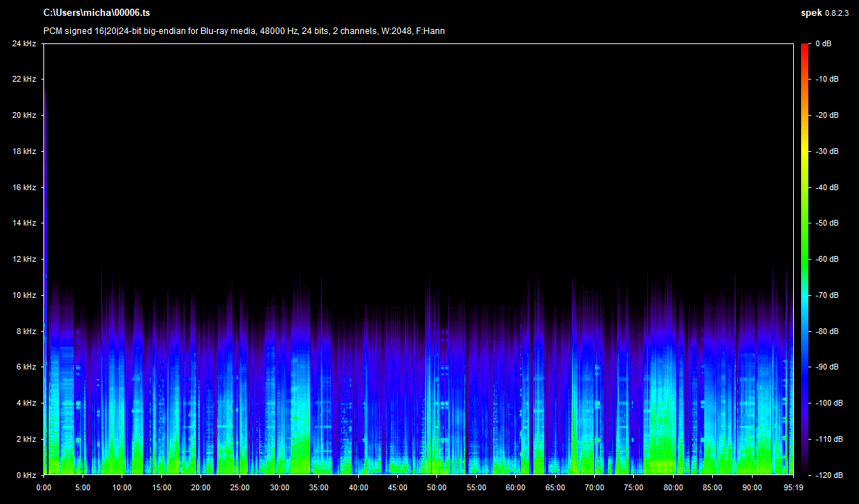
Task: Click the 18 kHz frequency label
Action: click(x=25, y=151)
